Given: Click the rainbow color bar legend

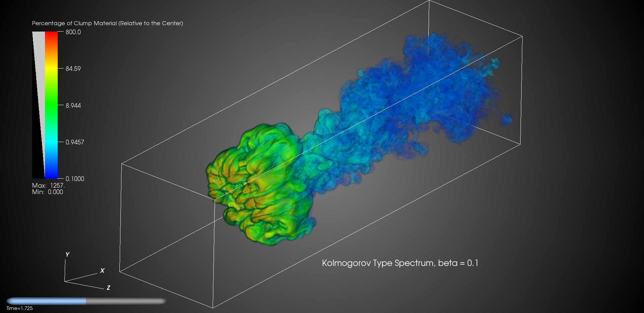Looking at the screenshot, I should pos(51,105).
